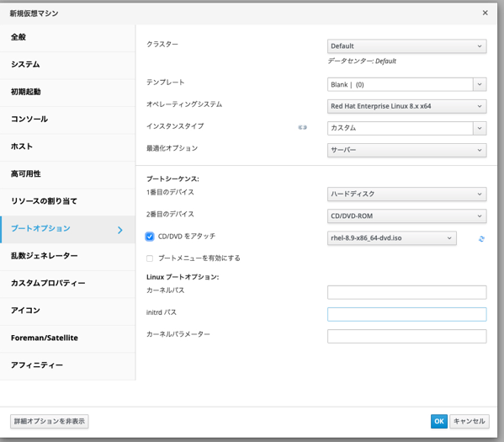
Task: Click the OK button
Action: (x=438, y=421)
